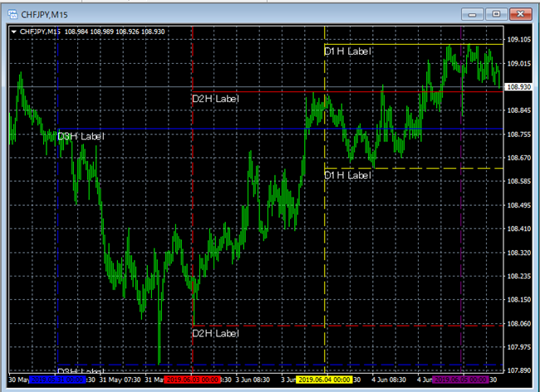
Task: Click the 108.585 price on the scale
Action: click(519, 181)
